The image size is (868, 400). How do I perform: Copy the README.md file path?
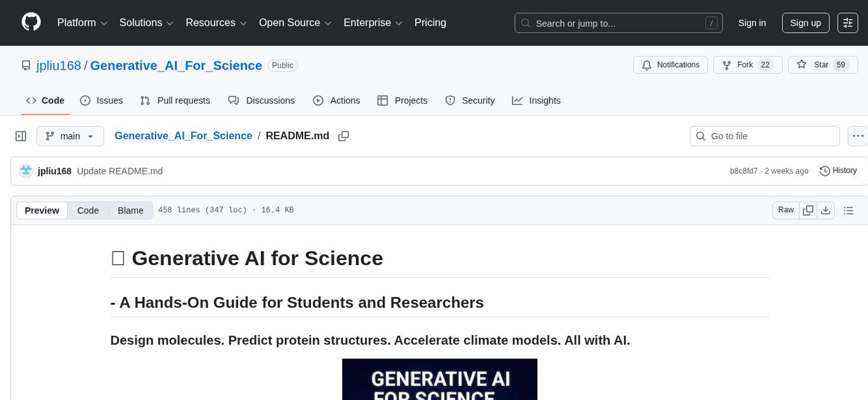click(344, 135)
